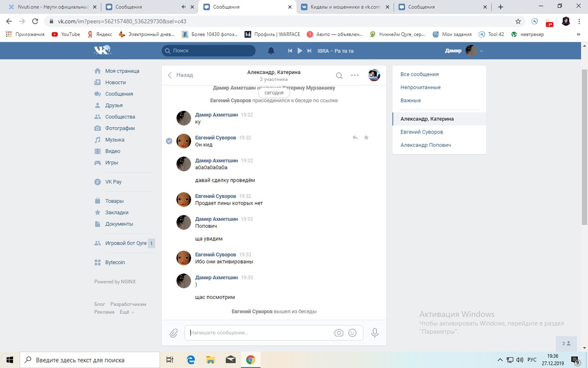
Task: Play the IBRA track in header player
Action: [x=300, y=51]
